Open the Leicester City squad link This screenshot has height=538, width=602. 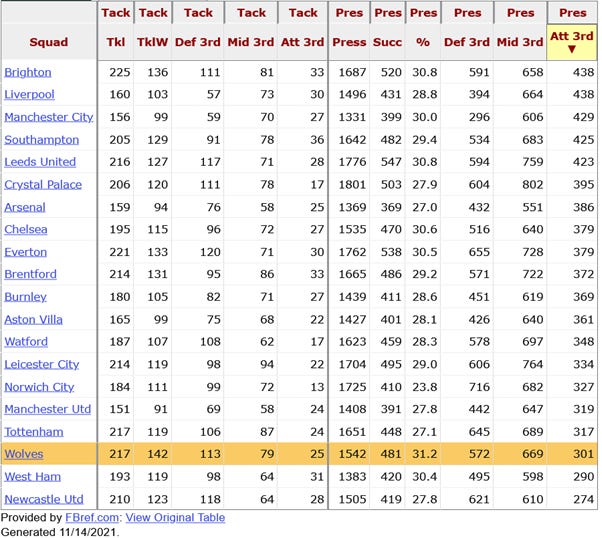click(41, 364)
